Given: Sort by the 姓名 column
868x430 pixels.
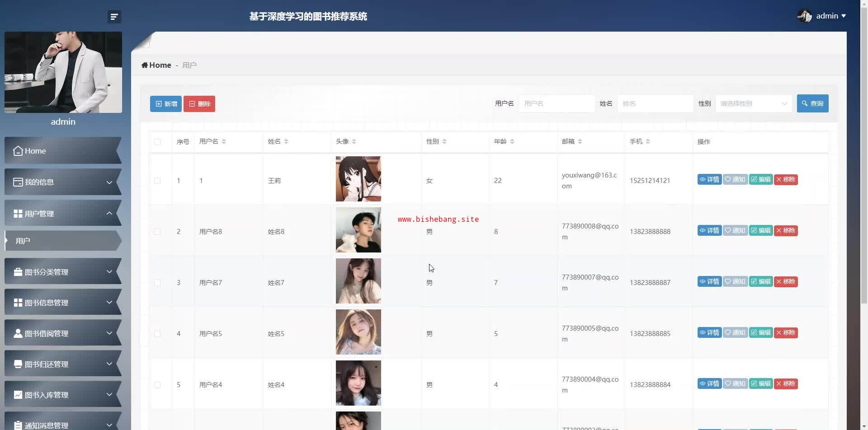Looking at the screenshot, I should 286,142.
